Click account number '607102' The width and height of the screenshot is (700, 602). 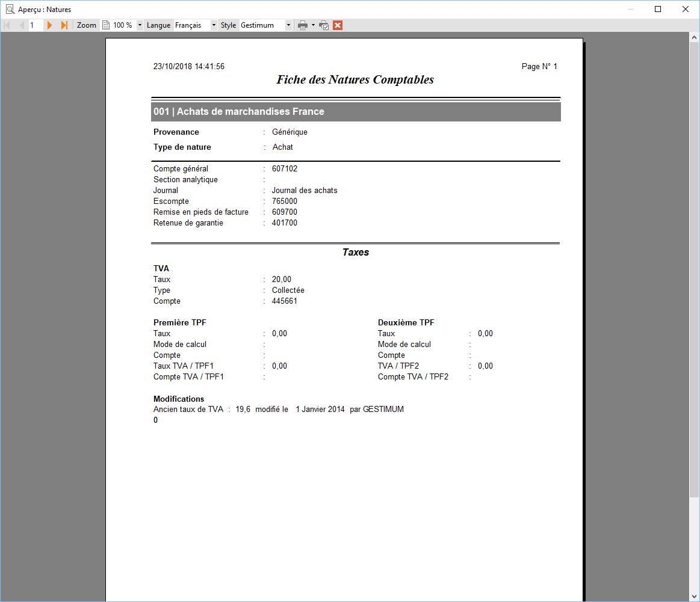tap(284, 168)
